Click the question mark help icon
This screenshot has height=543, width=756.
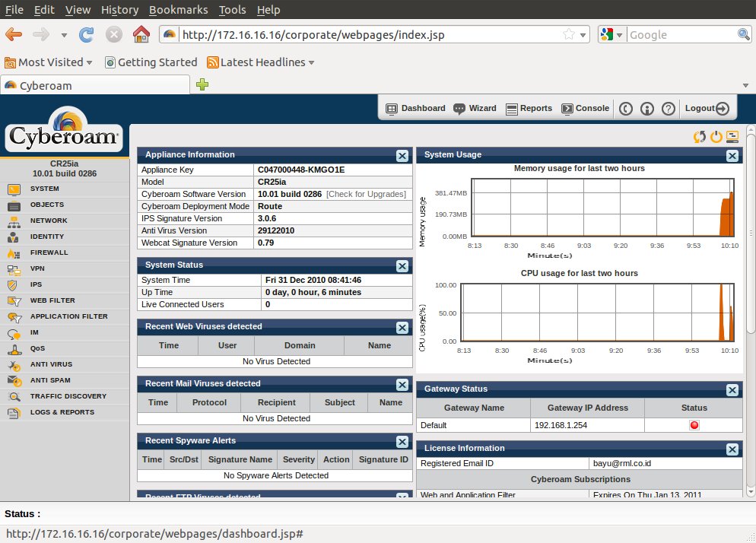pyautogui.click(x=668, y=109)
